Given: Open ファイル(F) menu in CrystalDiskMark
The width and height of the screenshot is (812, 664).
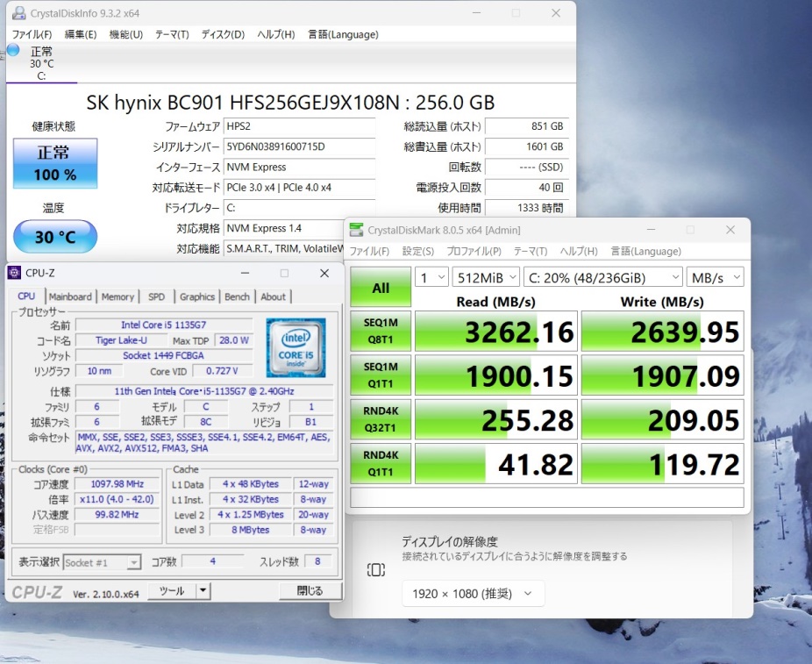Looking at the screenshot, I should pos(369,251).
